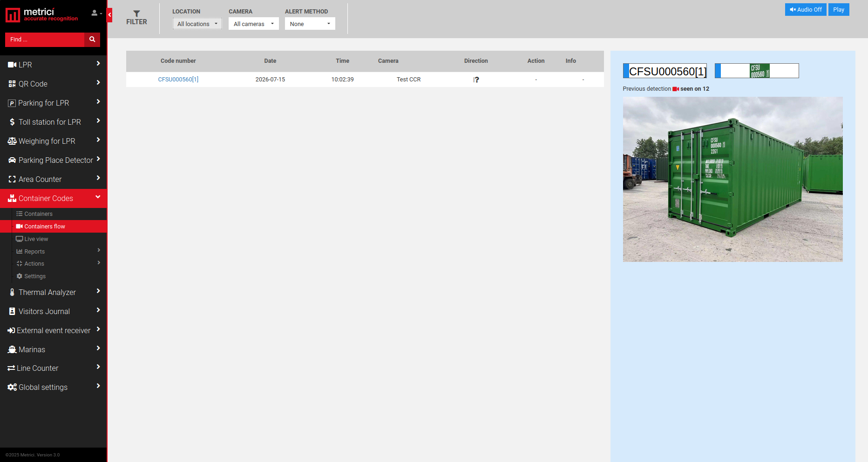Collapse the sidebar with red arrow tab

109,15
